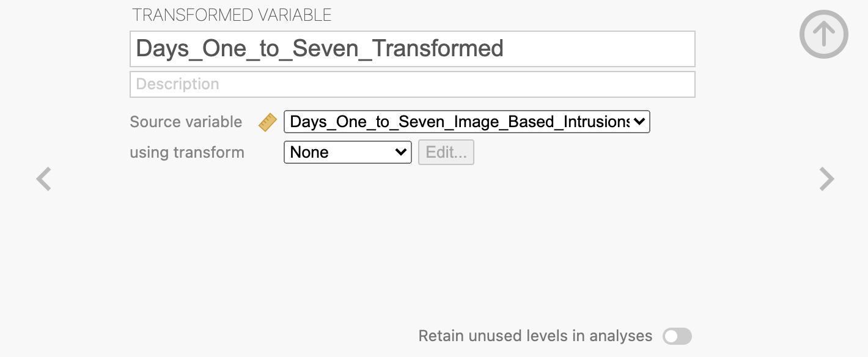Click the Days_One_to_Seven_Transformed name field
Screen dimensions: 868x357
pyautogui.click(x=413, y=49)
